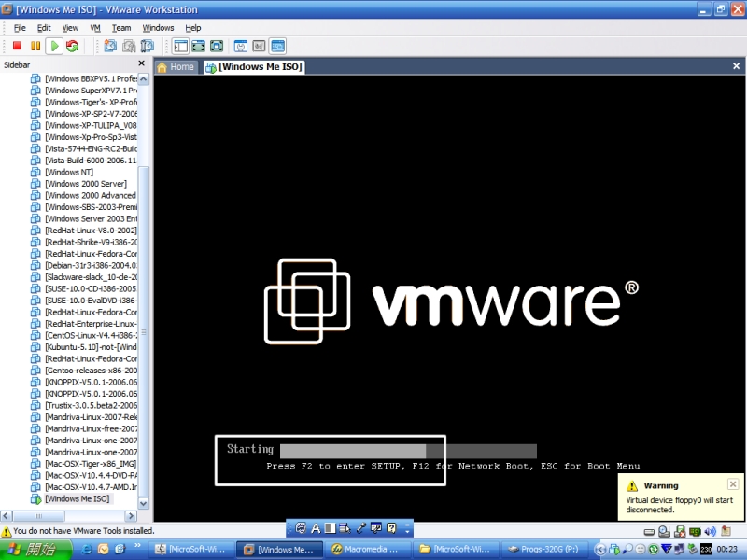Viewport: 747px width, 560px height.
Task: Select the [Windows Me ISO] tab
Action: 254,67
